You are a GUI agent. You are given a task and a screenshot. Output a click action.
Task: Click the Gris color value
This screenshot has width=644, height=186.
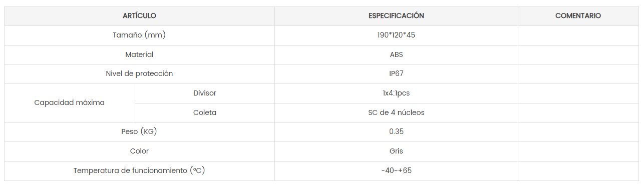(x=396, y=151)
